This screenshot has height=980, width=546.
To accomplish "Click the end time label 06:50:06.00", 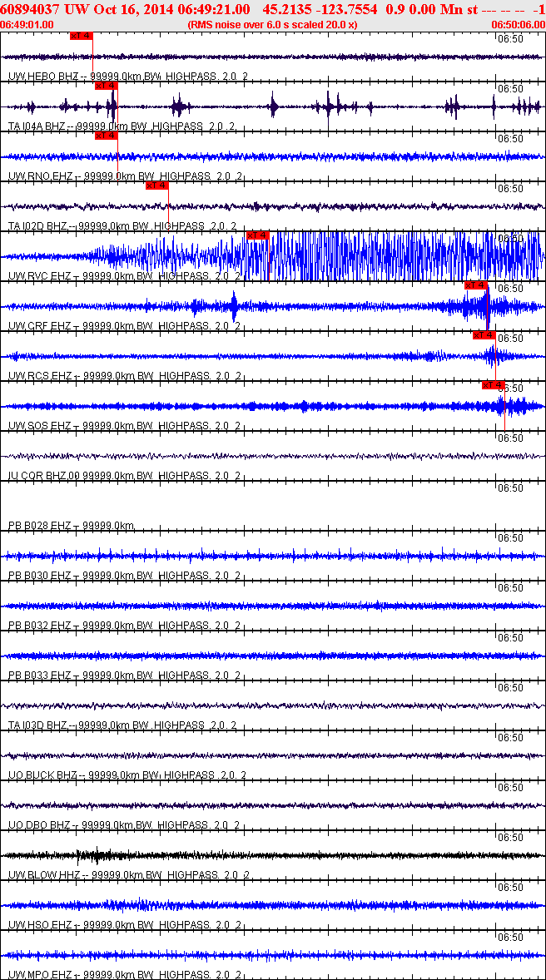I will tap(519, 24).
